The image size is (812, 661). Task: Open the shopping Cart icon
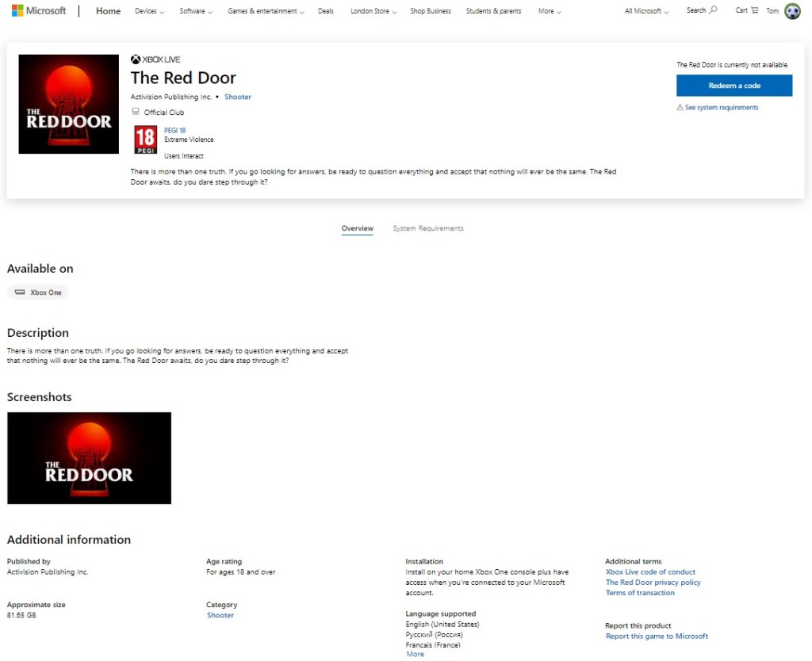click(x=753, y=10)
